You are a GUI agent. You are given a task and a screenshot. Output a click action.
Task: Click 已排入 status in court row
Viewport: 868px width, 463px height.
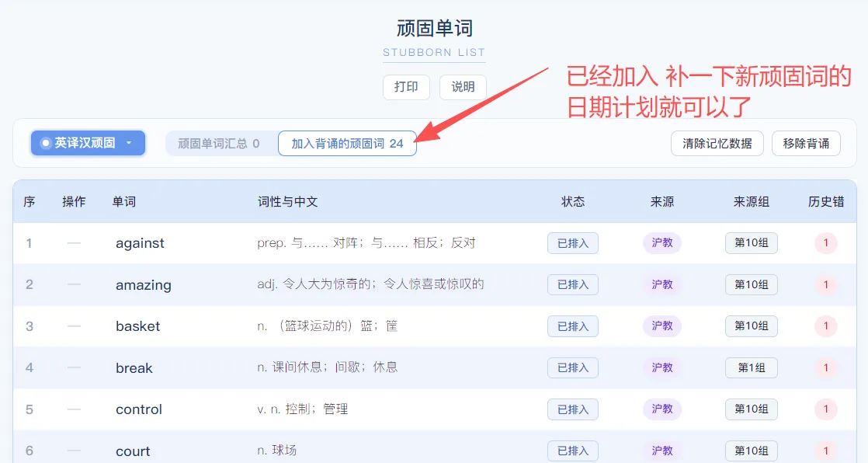pyautogui.click(x=573, y=451)
